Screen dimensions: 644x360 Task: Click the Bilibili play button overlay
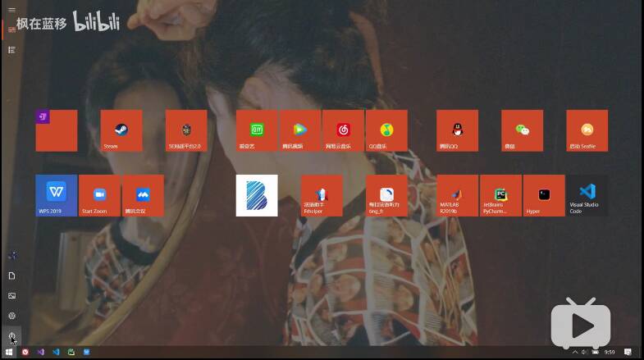(x=581, y=326)
